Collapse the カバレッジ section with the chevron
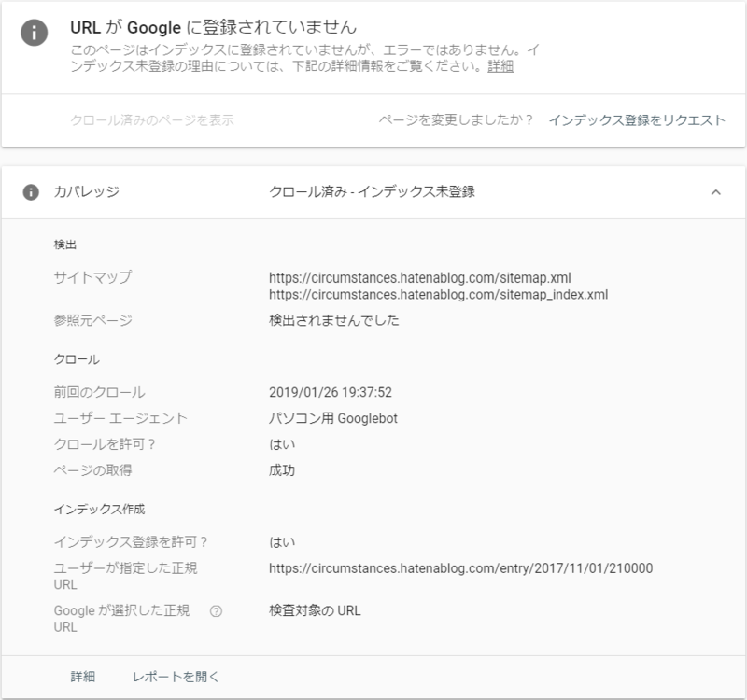Viewport: 747px width, 700px height. point(715,192)
